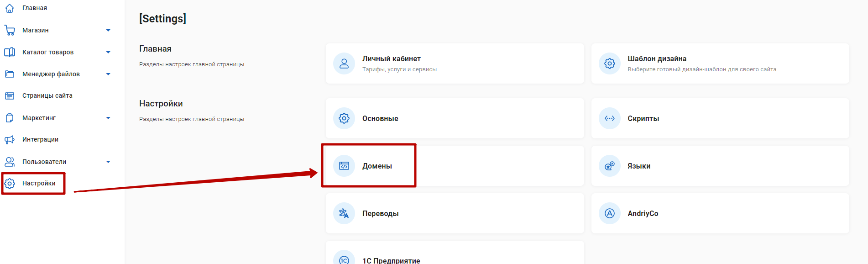Click text Выберите готовый дизайн-шаблон для своего сайта
This screenshot has width=868, height=264.
click(x=702, y=69)
